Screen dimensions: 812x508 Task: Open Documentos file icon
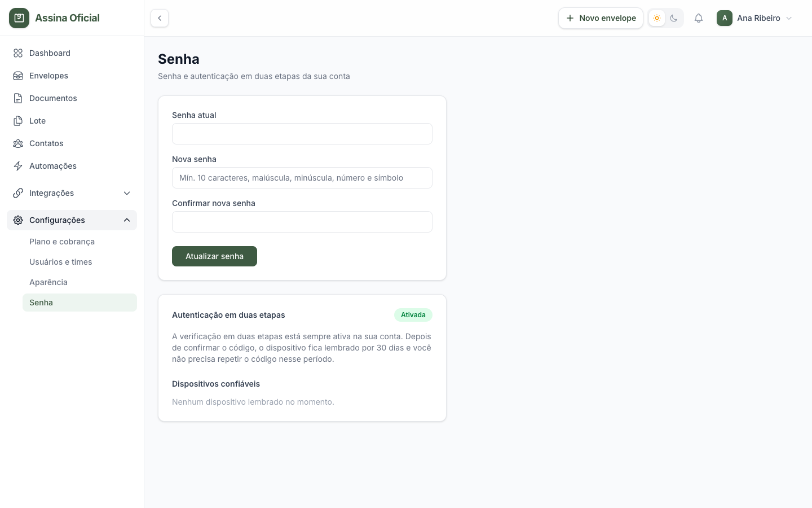(x=18, y=98)
